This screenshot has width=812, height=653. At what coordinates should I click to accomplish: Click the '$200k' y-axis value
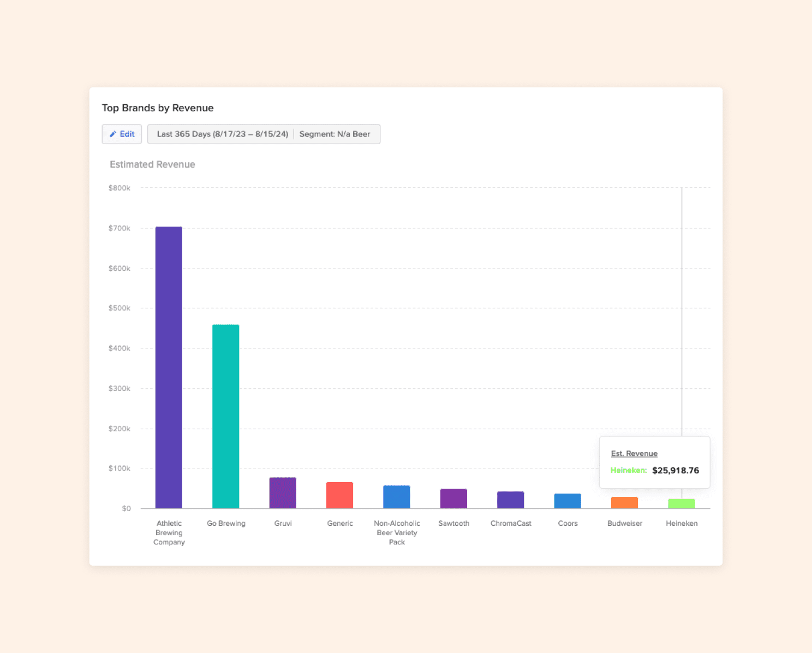(120, 429)
